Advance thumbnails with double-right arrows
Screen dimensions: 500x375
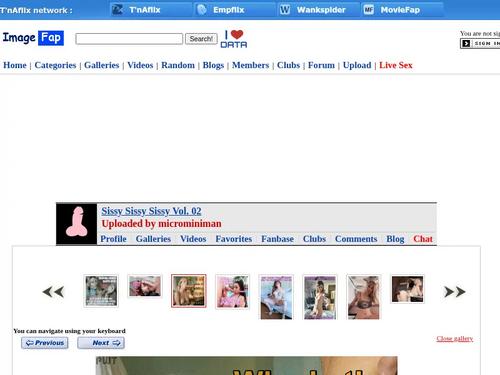(455, 292)
